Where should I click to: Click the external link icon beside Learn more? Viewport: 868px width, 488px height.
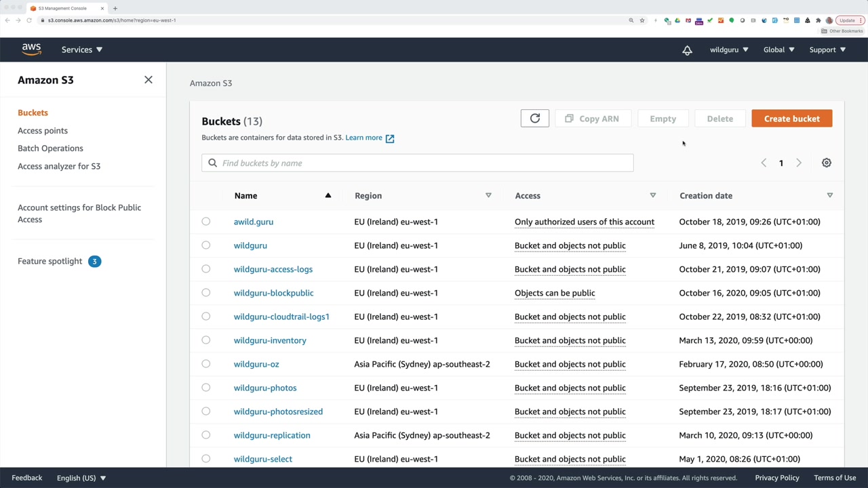390,138
